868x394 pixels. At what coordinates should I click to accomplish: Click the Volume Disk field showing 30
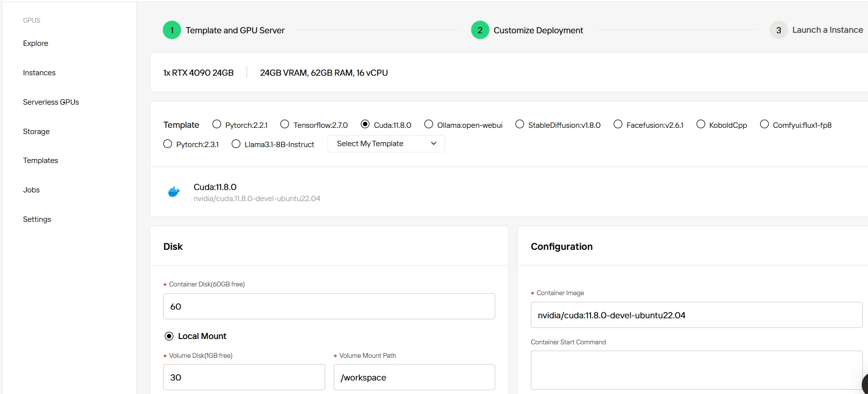[244, 377]
